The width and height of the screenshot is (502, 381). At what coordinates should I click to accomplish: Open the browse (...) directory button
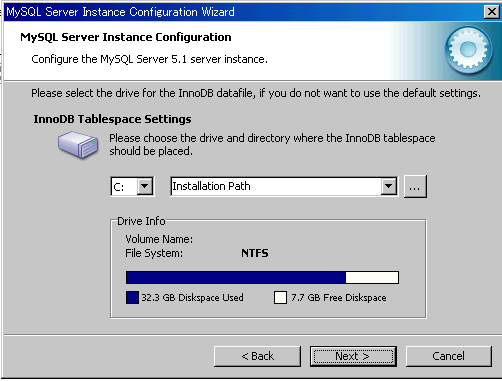[415, 187]
